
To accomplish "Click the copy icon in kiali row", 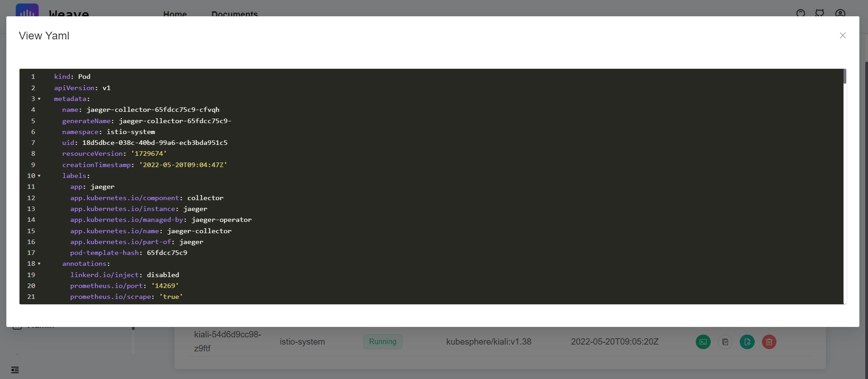I will click(x=725, y=342).
